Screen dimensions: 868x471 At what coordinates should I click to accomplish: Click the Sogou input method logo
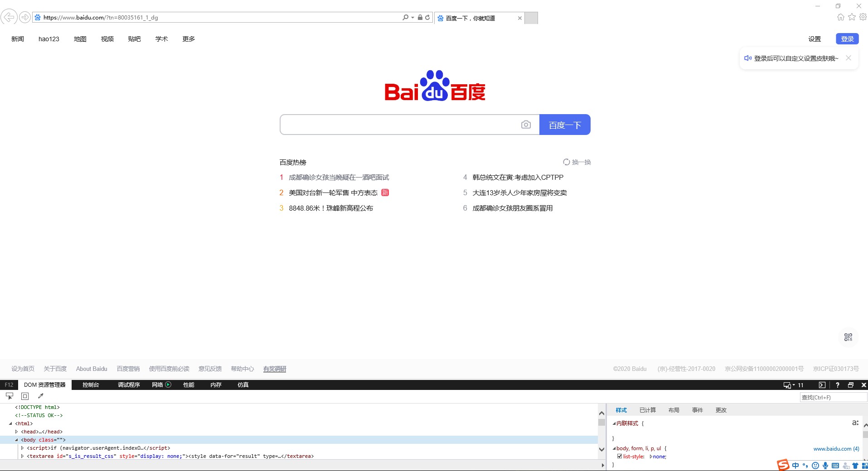[x=783, y=465]
